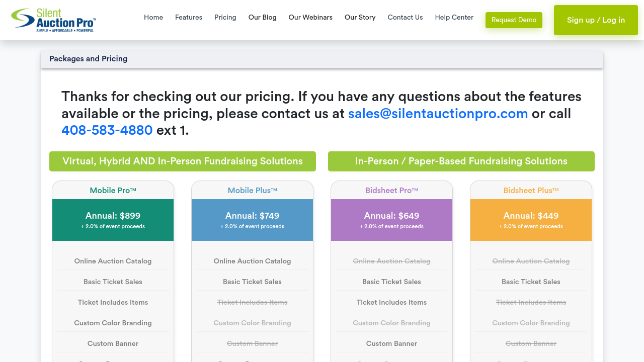Visit the Help Center
The image size is (644, 362).
point(454,17)
